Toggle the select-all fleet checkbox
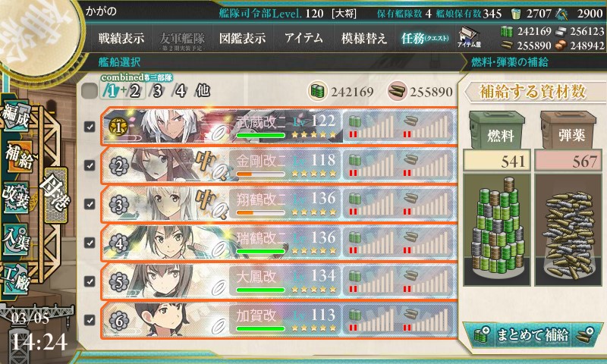Screen dimensions: 607x364 90,91
